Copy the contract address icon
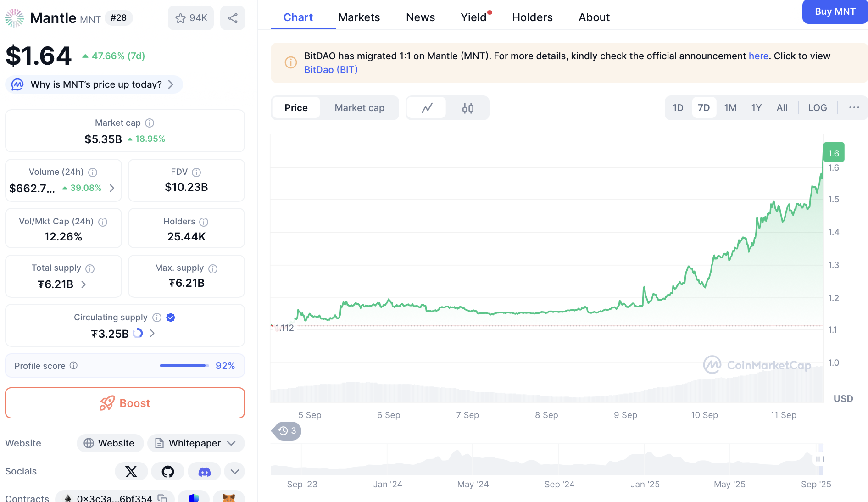Viewport: 868px width, 502px height. tap(162, 498)
